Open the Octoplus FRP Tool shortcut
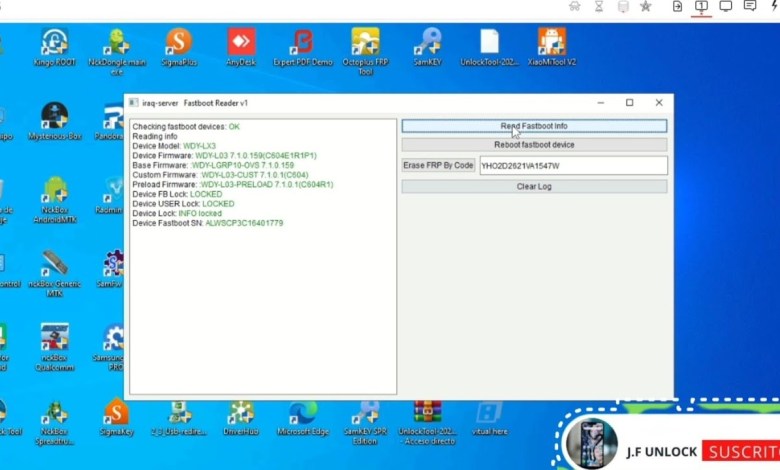This screenshot has width=780, height=470. click(x=365, y=43)
